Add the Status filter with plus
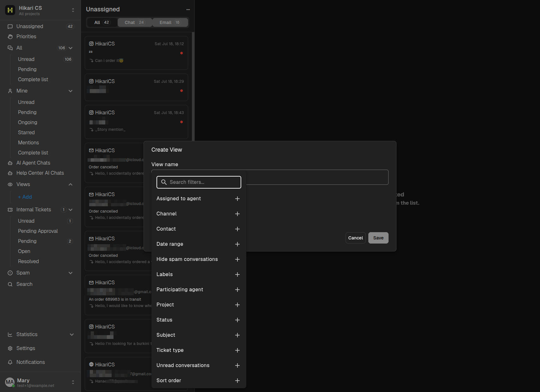Screen dimensions: 540x392 (x=237, y=320)
